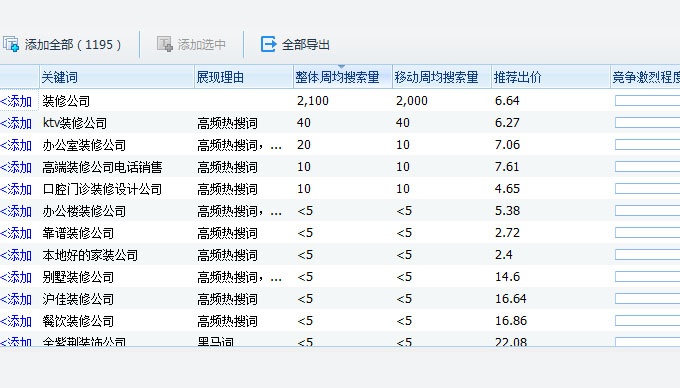Click recommended bid 4.65

coord(507,189)
